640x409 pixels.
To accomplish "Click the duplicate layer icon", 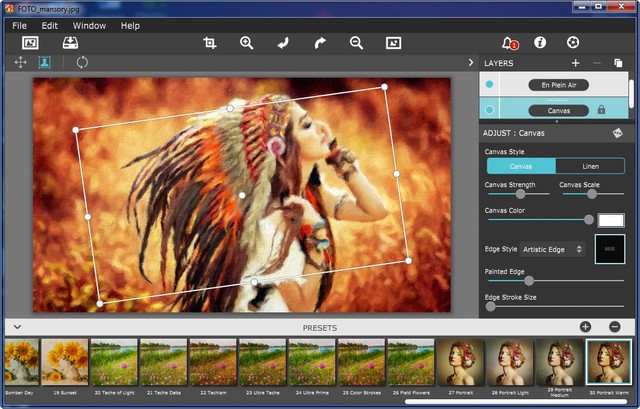I will coord(618,63).
